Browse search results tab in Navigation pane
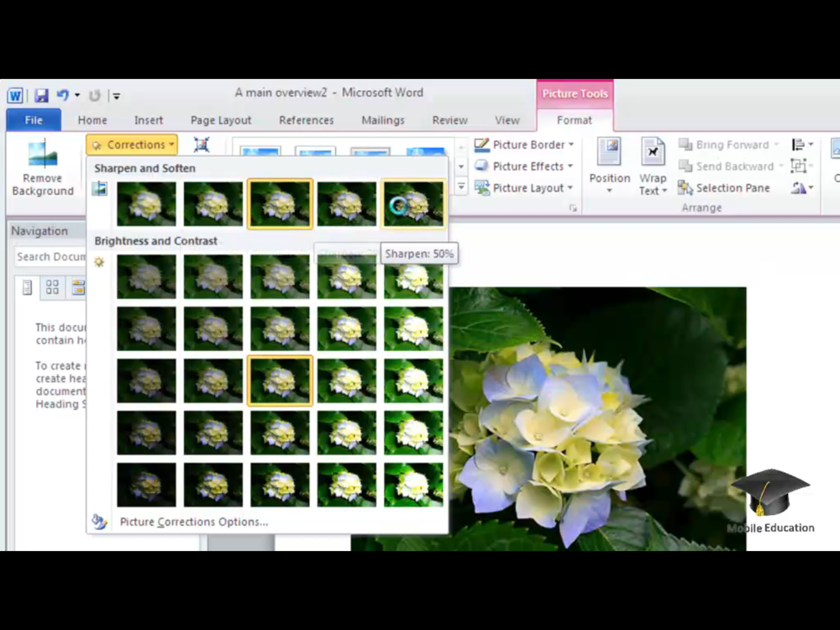Viewport: 840px width, 630px height. pos(77,287)
